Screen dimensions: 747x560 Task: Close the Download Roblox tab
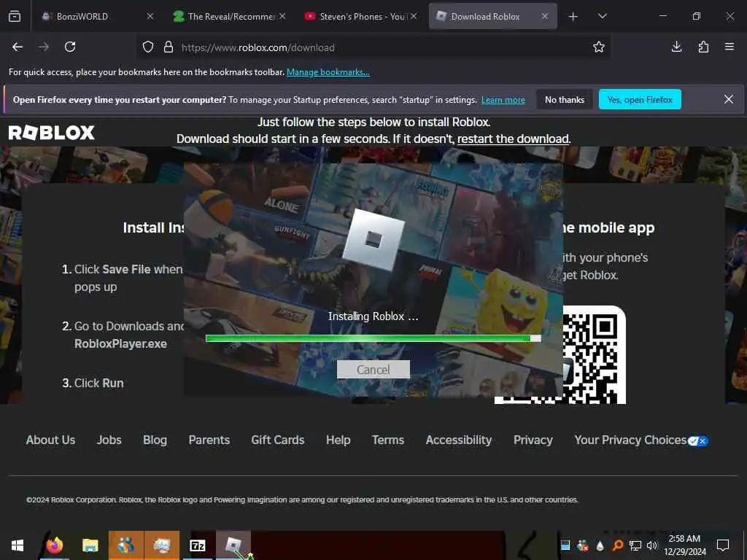(x=545, y=16)
